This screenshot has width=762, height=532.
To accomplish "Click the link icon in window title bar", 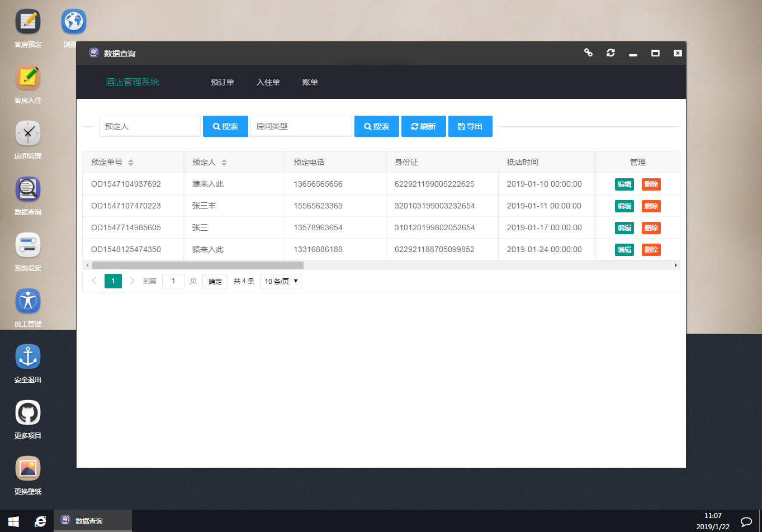I will 588,53.
